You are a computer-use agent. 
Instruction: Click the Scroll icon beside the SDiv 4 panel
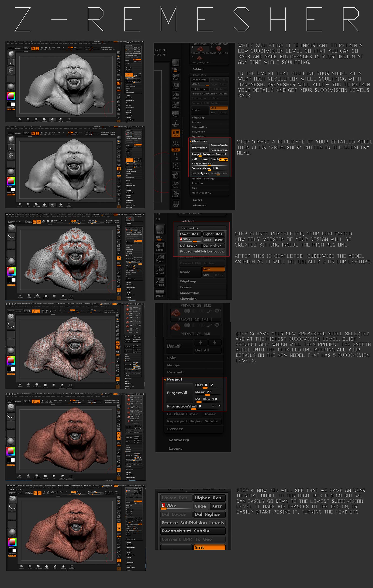[x=160, y=247]
